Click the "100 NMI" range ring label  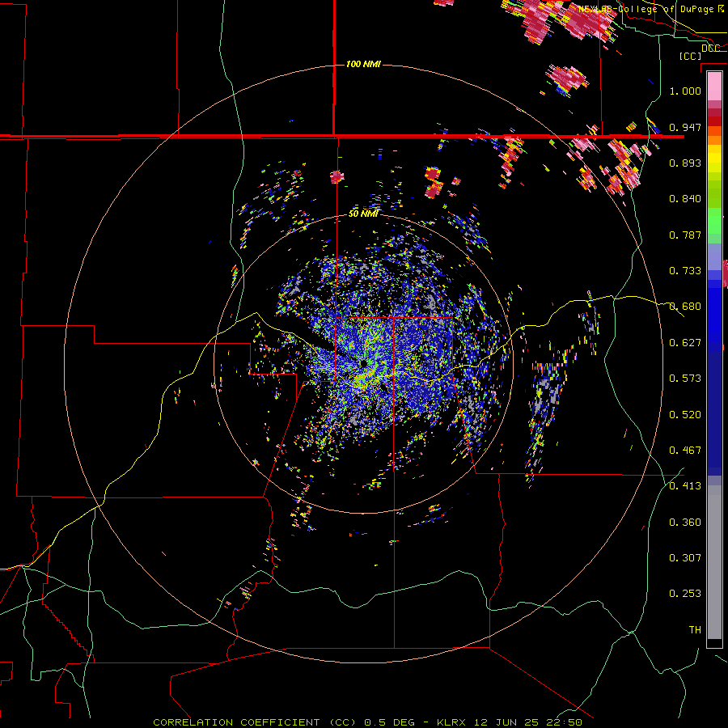pyautogui.click(x=363, y=64)
